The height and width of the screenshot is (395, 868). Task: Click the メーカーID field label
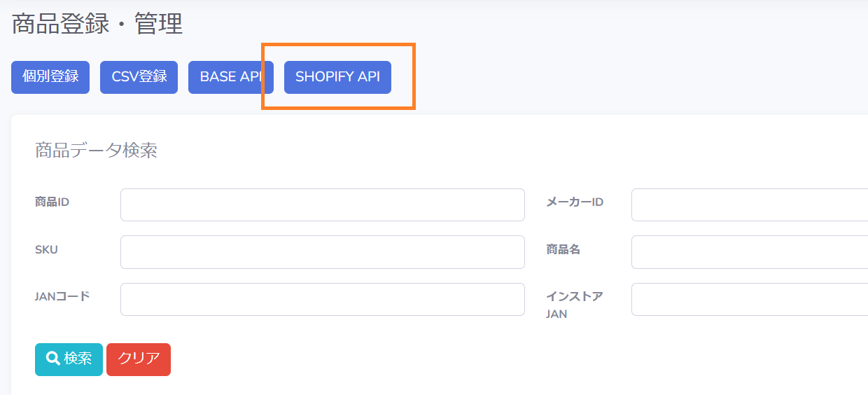[575, 202]
